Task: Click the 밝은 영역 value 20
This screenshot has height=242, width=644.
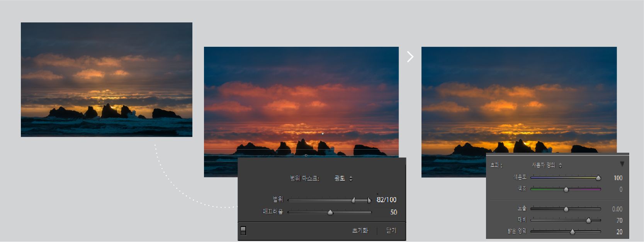Action: coord(619,232)
